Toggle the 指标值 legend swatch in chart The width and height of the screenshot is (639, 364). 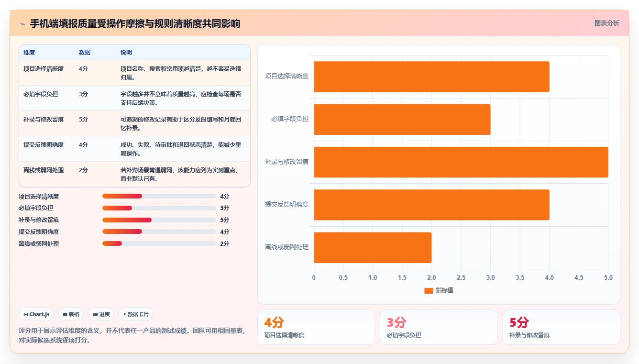coord(429,290)
